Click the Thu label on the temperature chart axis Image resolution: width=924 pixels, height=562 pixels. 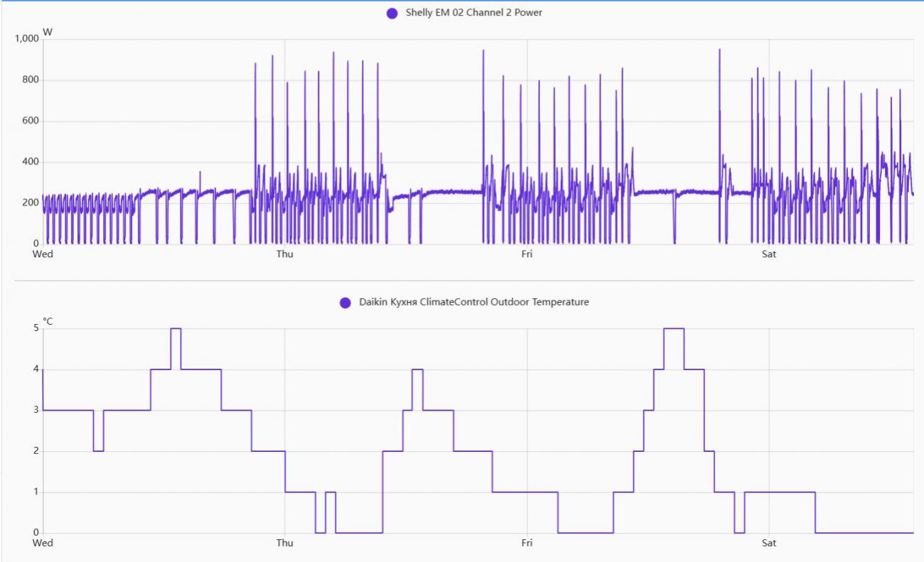click(x=284, y=544)
